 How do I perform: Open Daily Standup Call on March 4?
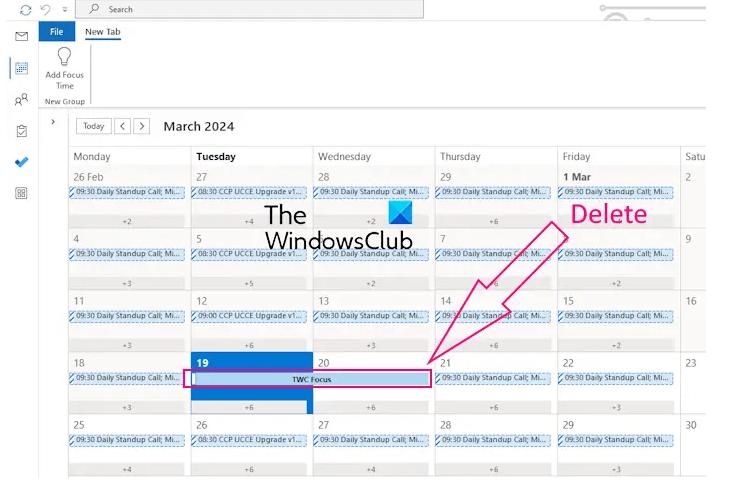tap(127, 254)
